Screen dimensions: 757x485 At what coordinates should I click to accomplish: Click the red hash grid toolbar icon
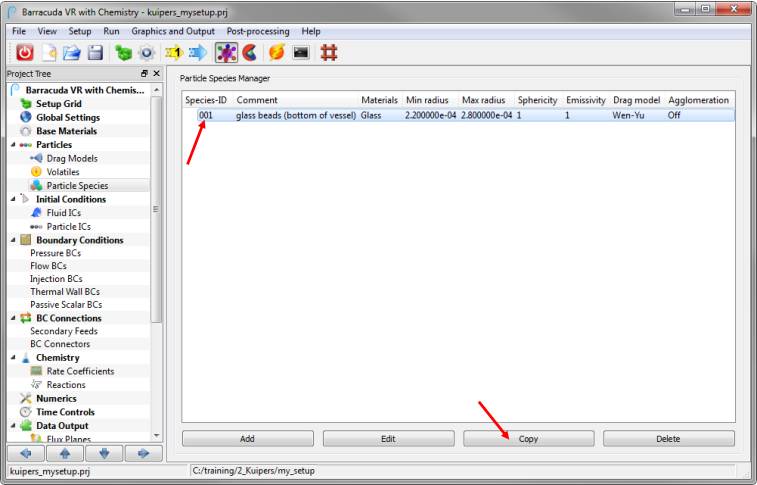click(329, 53)
